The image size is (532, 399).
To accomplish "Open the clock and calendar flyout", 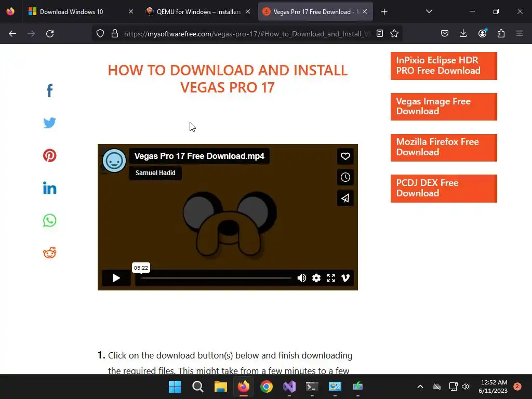I will pos(494,387).
